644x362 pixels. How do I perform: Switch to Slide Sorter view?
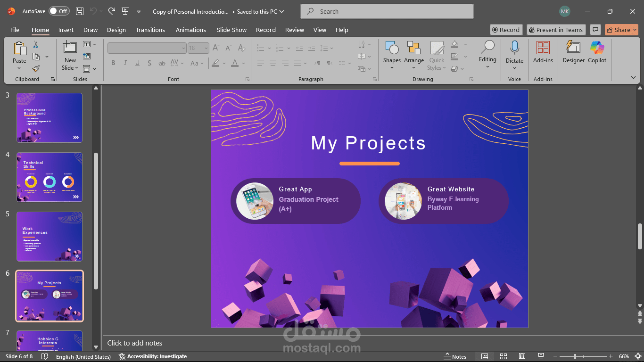[x=503, y=356]
